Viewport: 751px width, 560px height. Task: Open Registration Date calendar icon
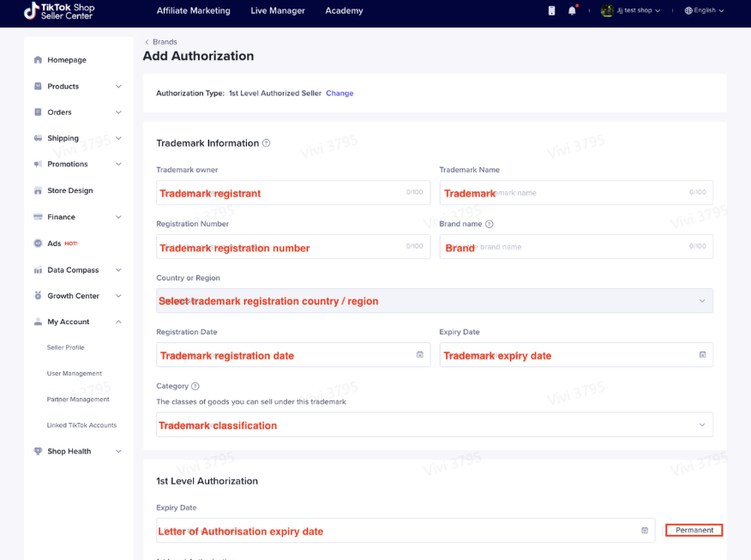point(420,354)
